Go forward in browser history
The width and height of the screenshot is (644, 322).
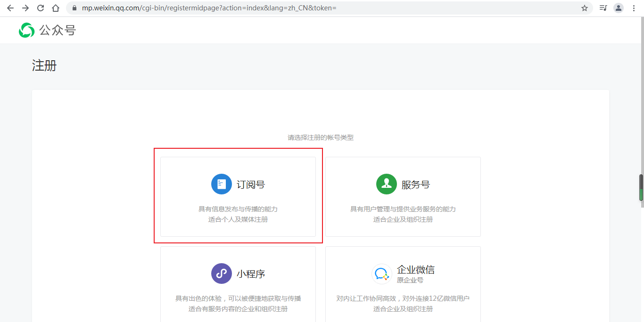click(25, 8)
